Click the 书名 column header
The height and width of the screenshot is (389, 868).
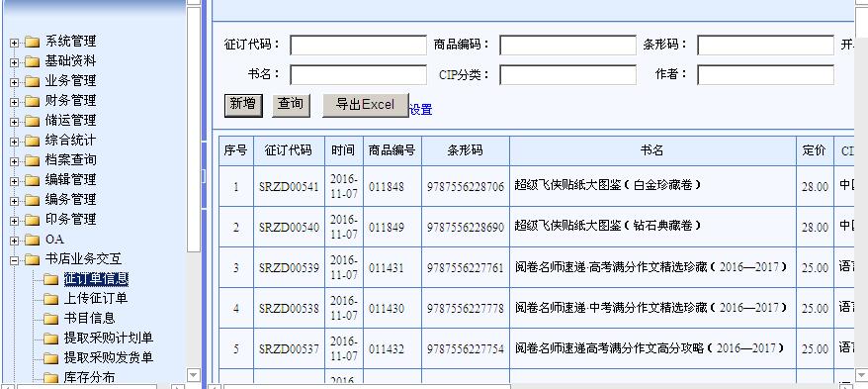[652, 150]
